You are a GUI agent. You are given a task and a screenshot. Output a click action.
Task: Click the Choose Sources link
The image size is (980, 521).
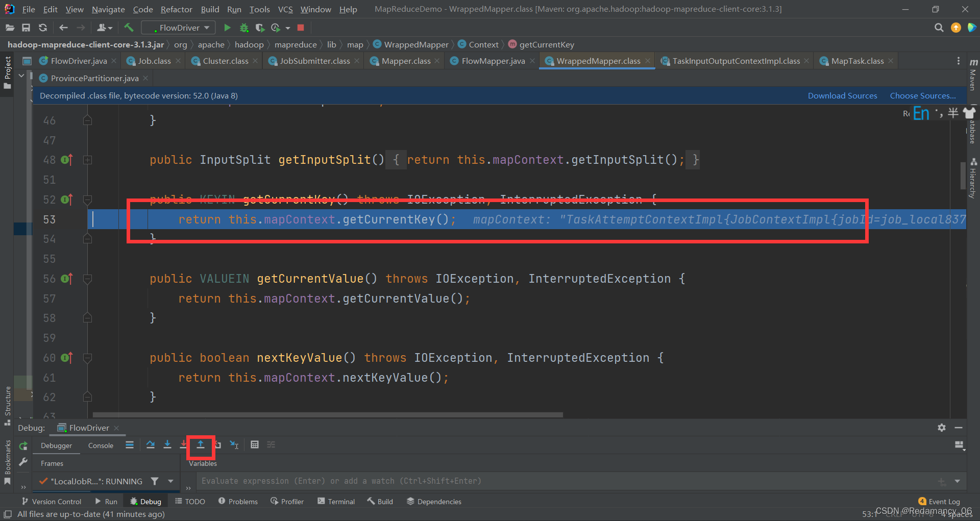click(x=923, y=95)
